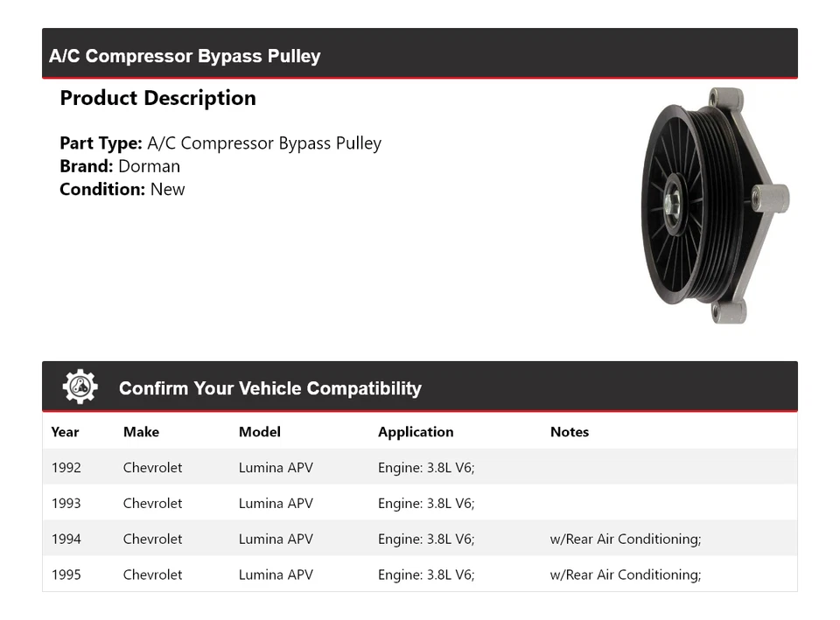Click the Make column header
The image size is (840, 620).
(141, 432)
